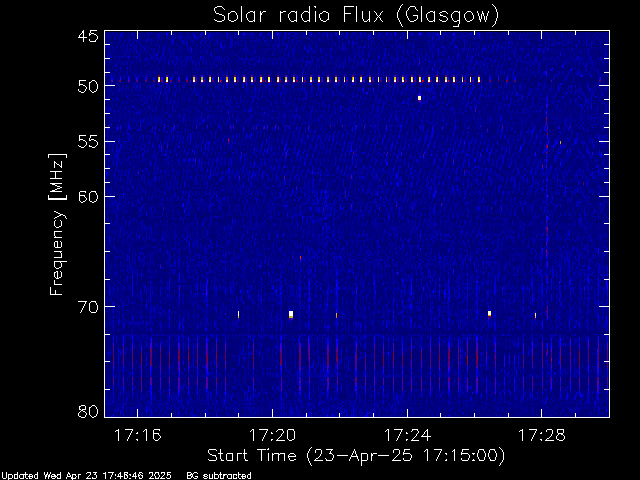Click the white spot near 70 MHz after 17:26
Viewport: 640px width, 480px height.
[x=489, y=313]
